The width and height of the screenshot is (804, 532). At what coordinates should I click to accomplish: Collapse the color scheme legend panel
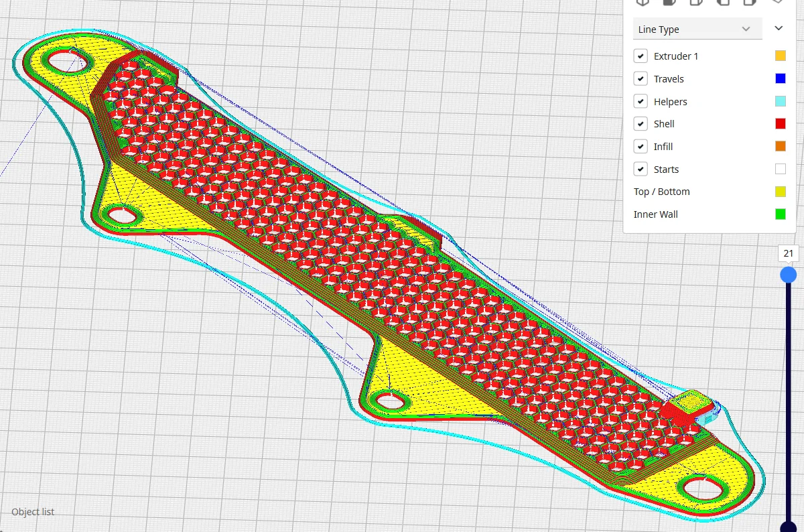[x=779, y=28]
